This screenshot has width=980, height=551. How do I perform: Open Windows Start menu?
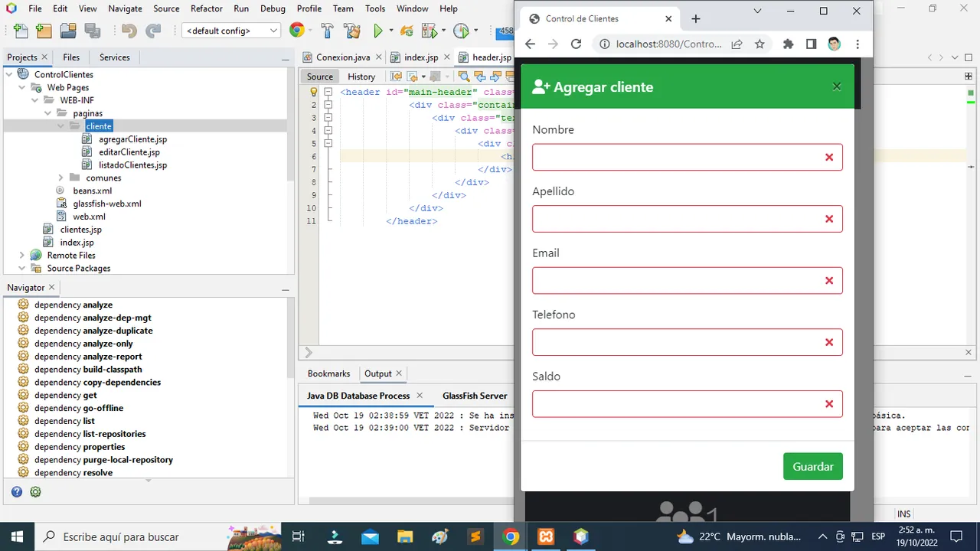tap(16, 536)
